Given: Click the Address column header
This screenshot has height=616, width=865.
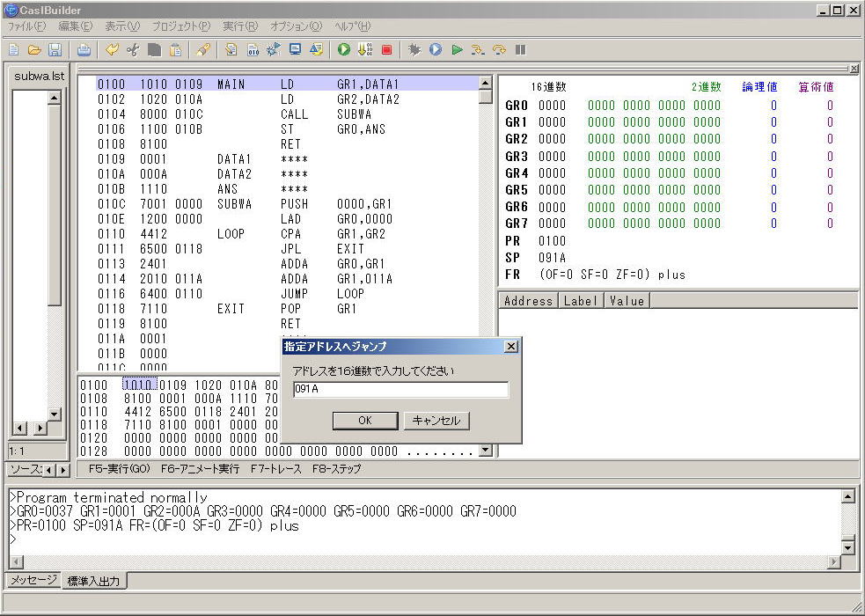Looking at the screenshot, I should click(528, 301).
